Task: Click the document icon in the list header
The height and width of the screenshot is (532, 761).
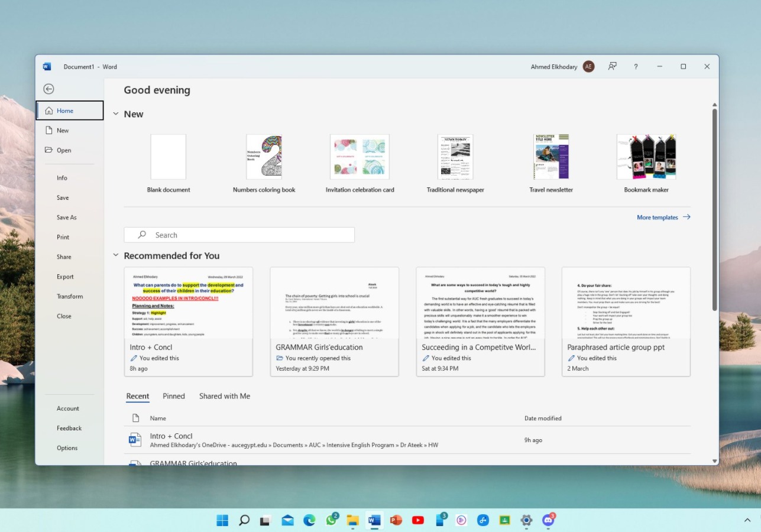Action: 135,418
